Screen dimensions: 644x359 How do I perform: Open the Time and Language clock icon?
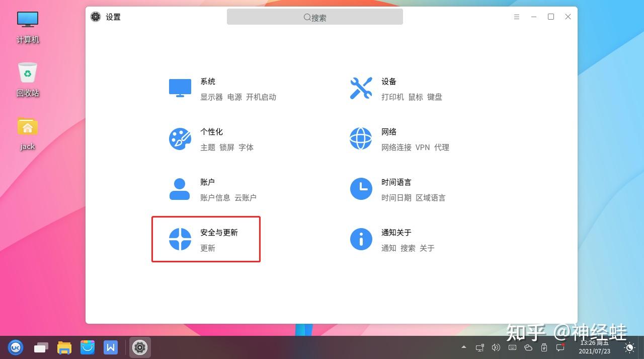pyautogui.click(x=361, y=188)
